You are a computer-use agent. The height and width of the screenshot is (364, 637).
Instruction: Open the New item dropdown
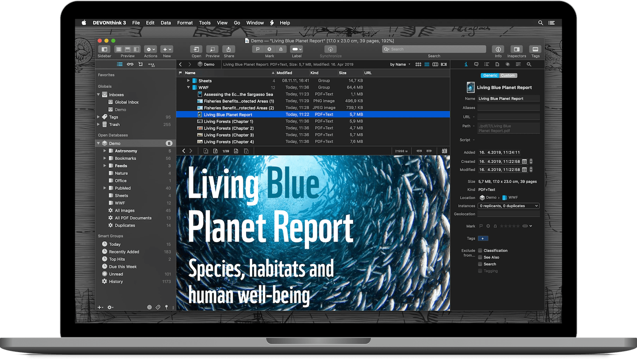pyautogui.click(x=167, y=49)
